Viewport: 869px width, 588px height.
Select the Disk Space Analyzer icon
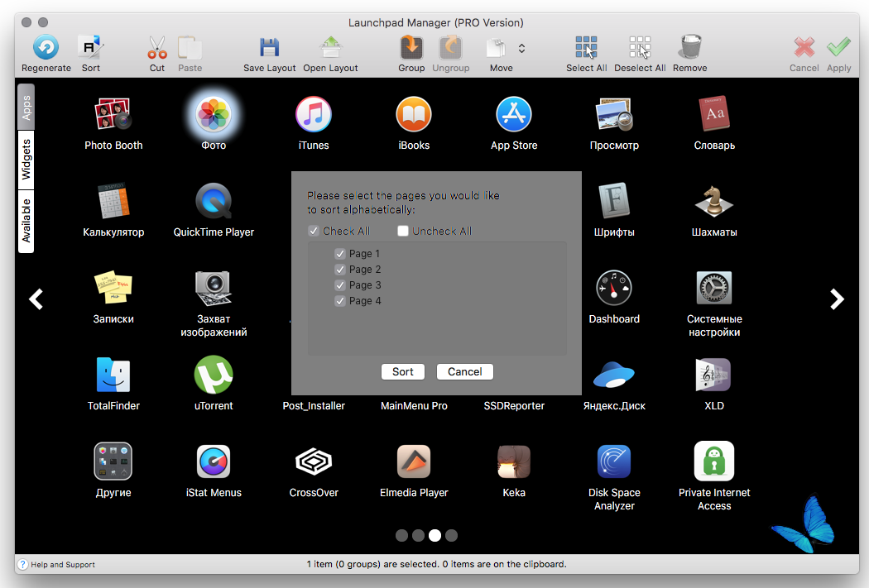click(614, 461)
